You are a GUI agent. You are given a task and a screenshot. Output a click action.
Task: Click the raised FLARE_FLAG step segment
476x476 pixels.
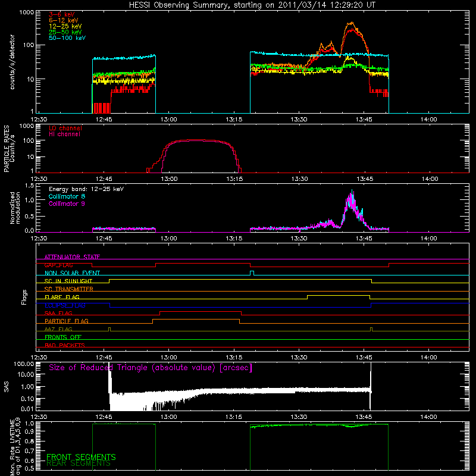[339, 295]
